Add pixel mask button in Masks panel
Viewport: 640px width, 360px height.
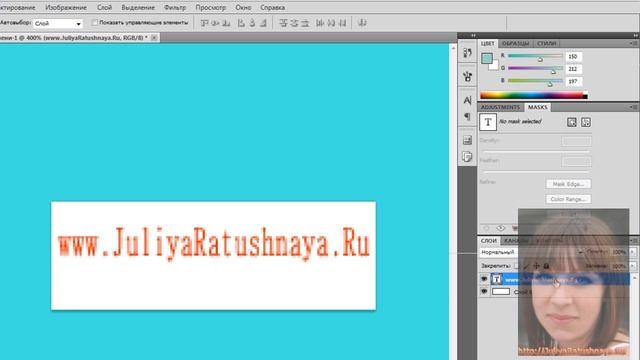[572, 122]
